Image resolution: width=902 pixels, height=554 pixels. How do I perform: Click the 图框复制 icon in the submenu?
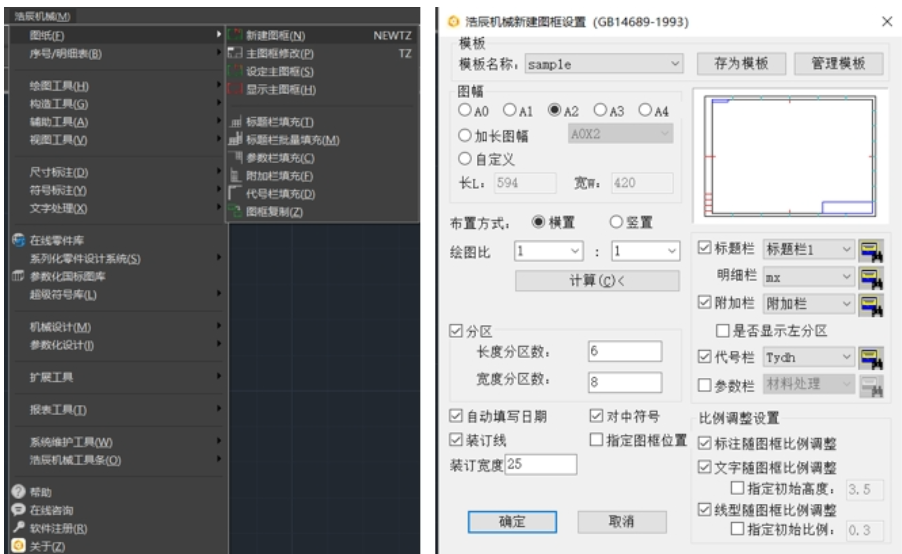tap(236, 211)
